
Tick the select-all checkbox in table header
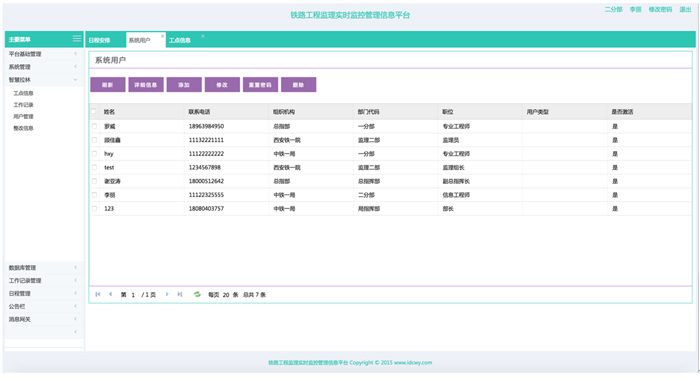(x=94, y=112)
